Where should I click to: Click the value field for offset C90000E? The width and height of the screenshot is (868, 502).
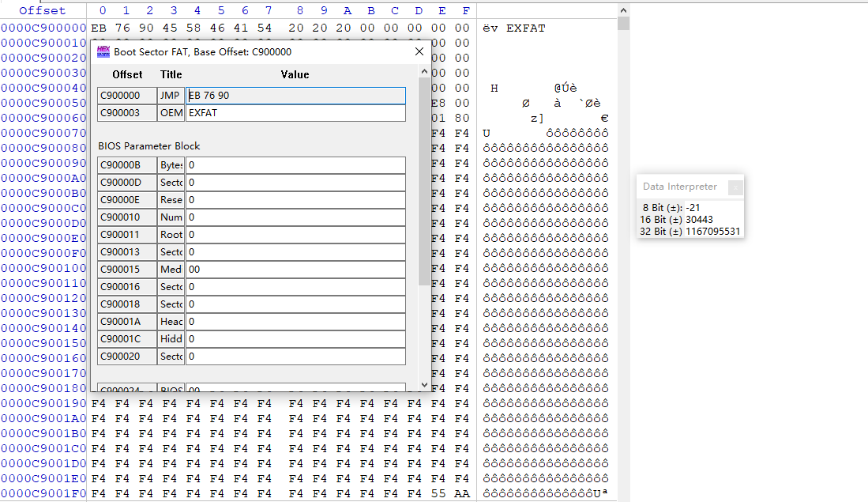pyautogui.click(x=295, y=199)
